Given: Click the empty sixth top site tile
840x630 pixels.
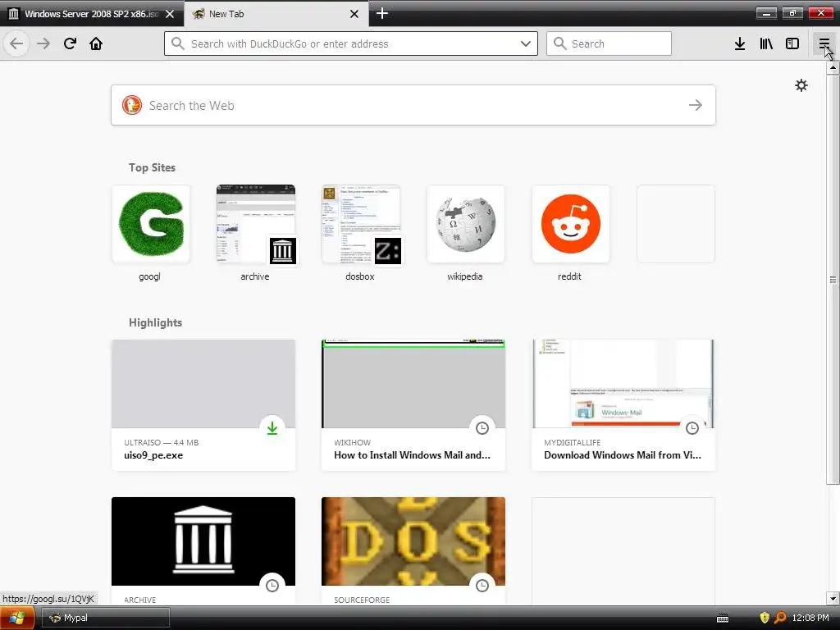Looking at the screenshot, I should [676, 224].
